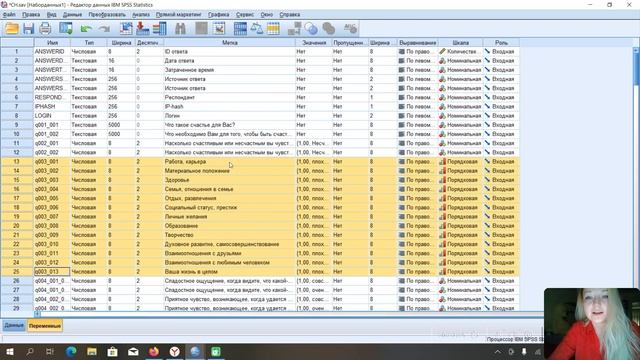Viewport: 640px width, 360px height.
Task: Open Weight Cases using the scales icon
Action: (257, 29)
